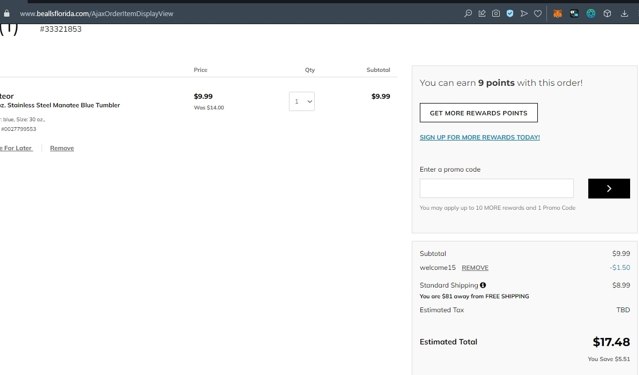Screen dimensions: 639x375
Task: Click the Estimated Tax TBD value
Action: [x=623, y=310]
